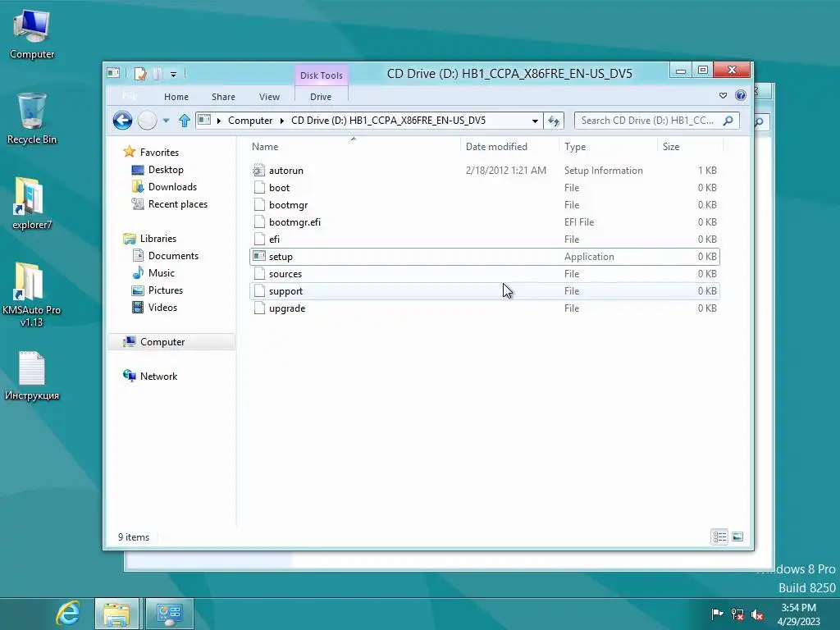Open the address bar history dropdown

click(x=535, y=121)
